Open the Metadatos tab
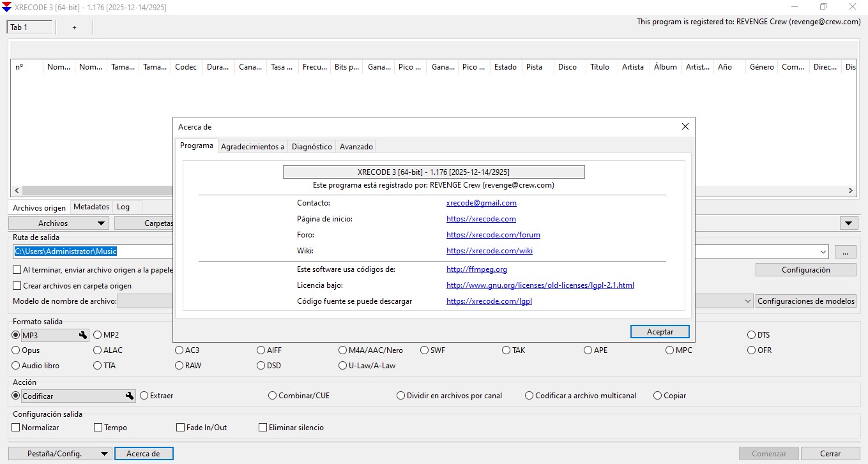 click(x=91, y=206)
